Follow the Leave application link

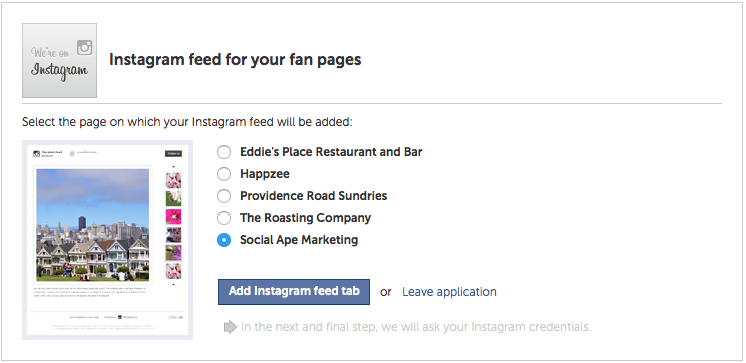[x=449, y=292]
